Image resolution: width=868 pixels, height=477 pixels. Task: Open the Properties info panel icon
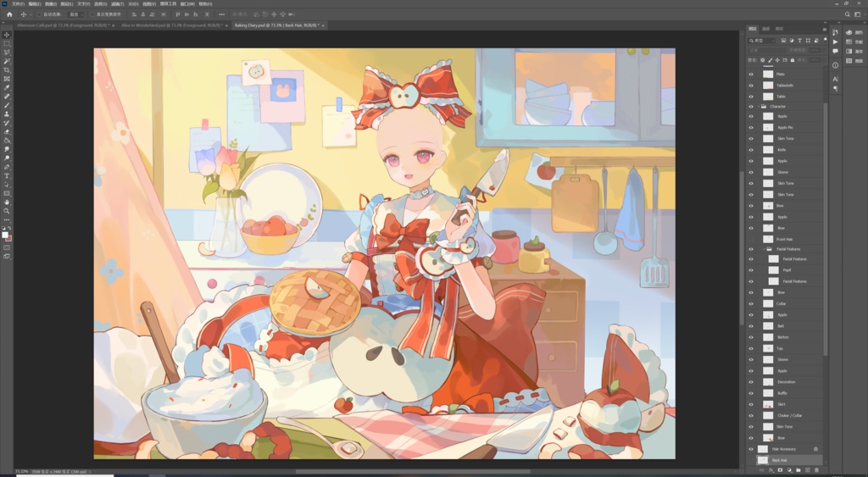tap(835, 65)
